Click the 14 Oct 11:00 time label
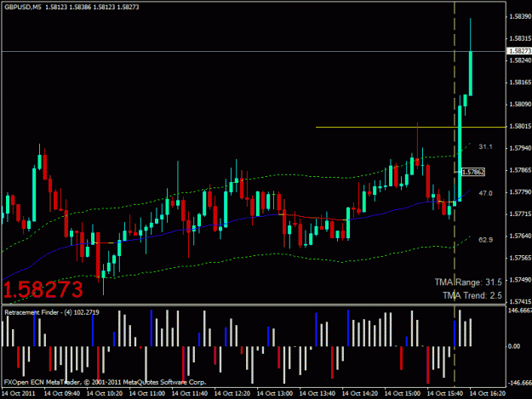The width and height of the screenshot is (532, 399). 147,394
